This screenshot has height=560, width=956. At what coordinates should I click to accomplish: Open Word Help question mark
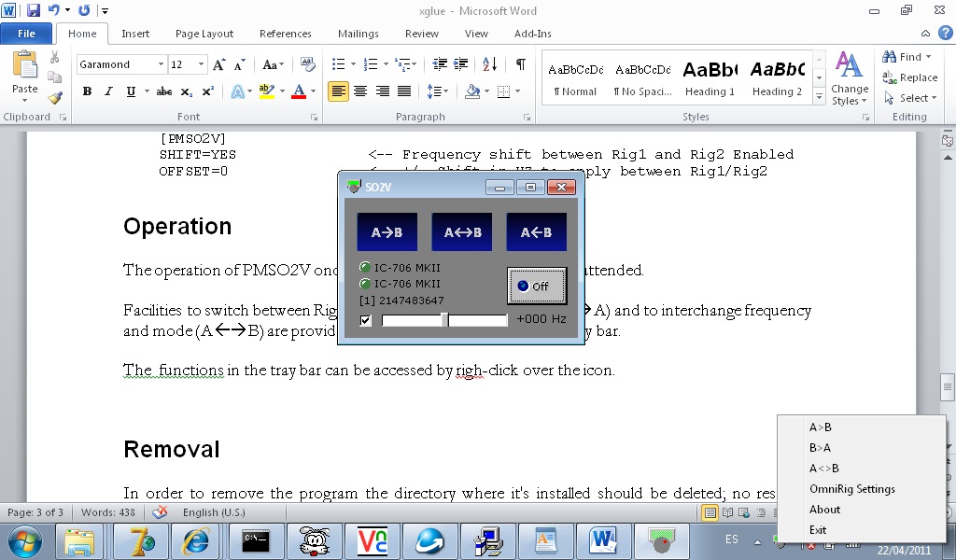[945, 33]
